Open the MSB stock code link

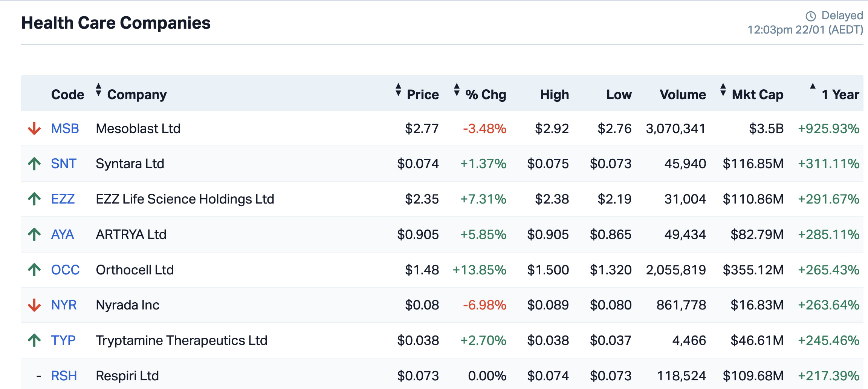65,129
